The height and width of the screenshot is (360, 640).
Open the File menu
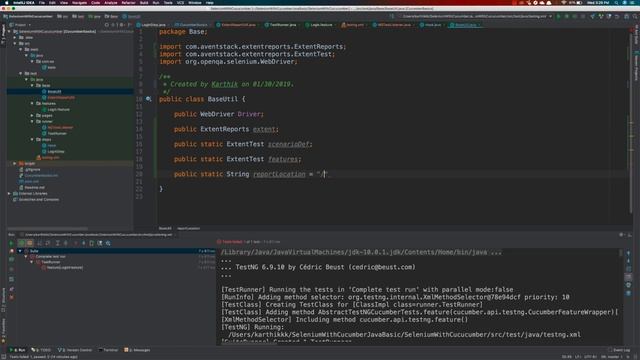pos(42,2)
